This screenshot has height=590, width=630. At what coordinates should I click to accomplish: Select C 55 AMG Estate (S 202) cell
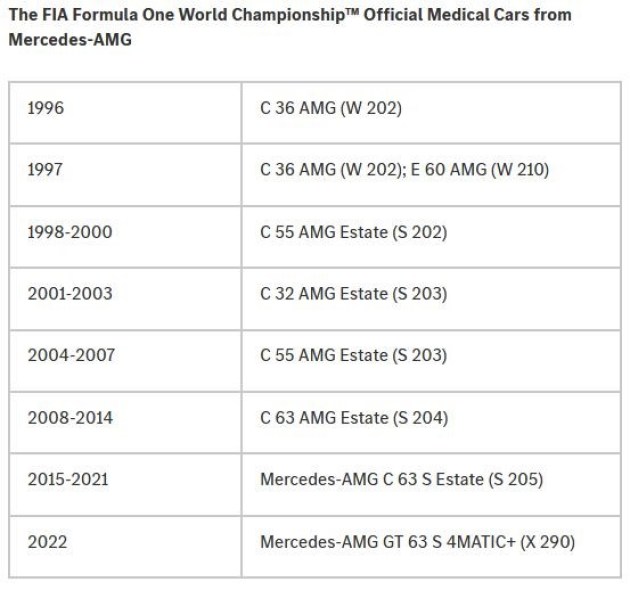[x=432, y=237]
